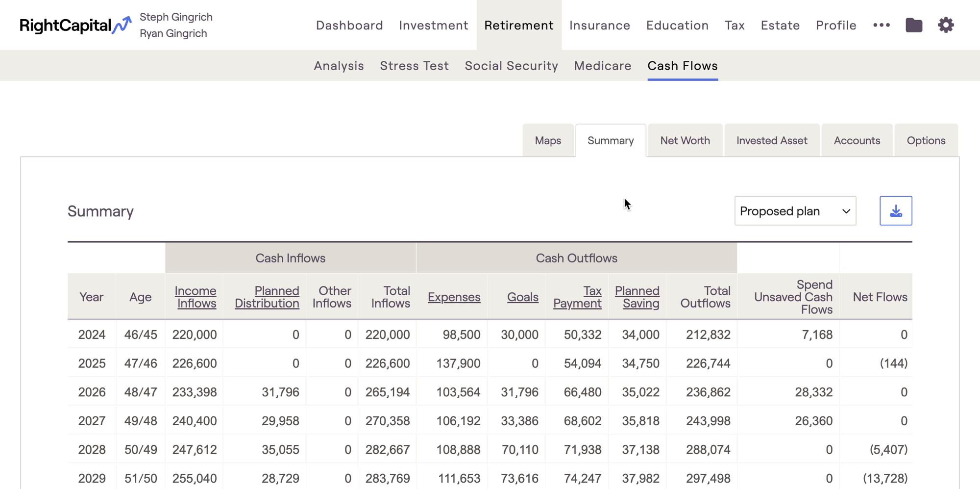This screenshot has width=980, height=489.
Task: Expand the Proposed plan dropdown
Action: pos(795,211)
